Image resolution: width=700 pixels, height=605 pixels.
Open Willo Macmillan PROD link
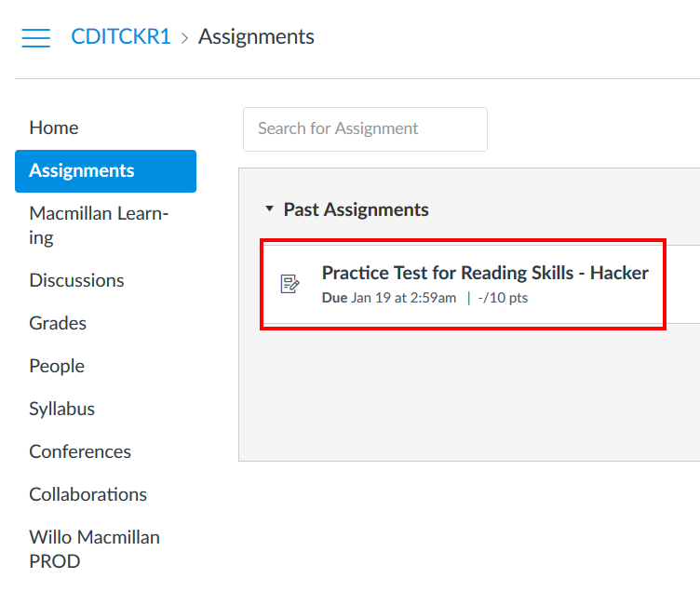[94, 548]
